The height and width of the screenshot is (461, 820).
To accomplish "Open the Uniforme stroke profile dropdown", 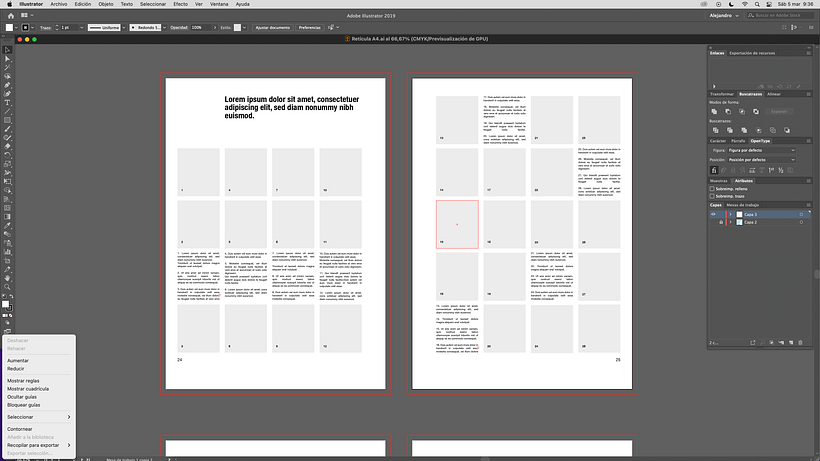I will pyautogui.click(x=124, y=28).
